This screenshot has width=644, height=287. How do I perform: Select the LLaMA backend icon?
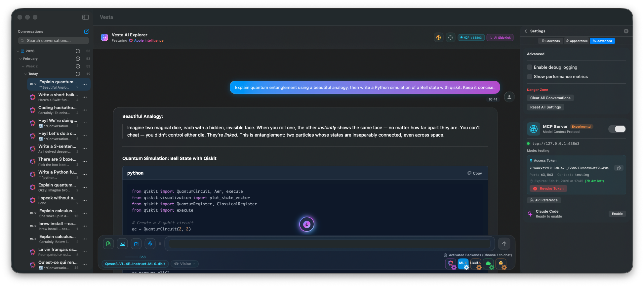[475, 264]
